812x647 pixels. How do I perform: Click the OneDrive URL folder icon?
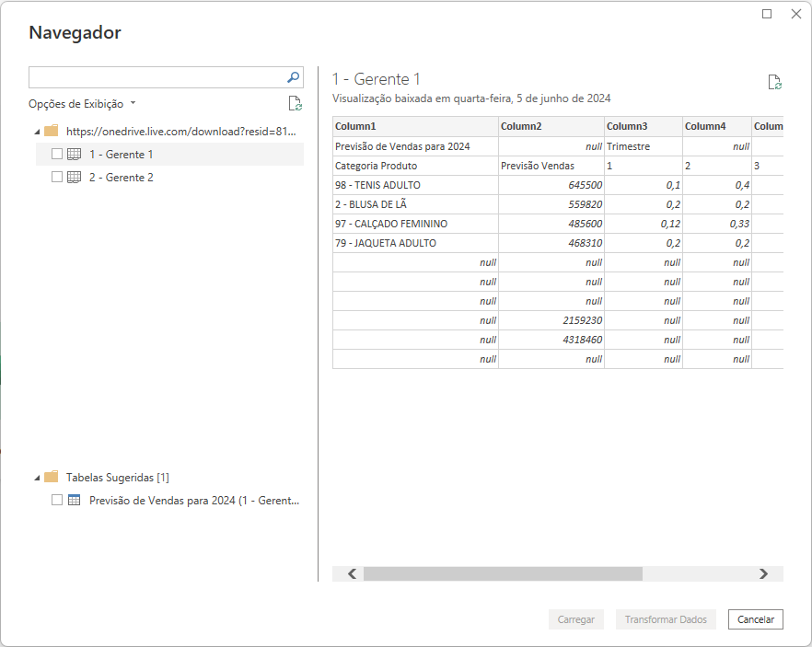(52, 132)
